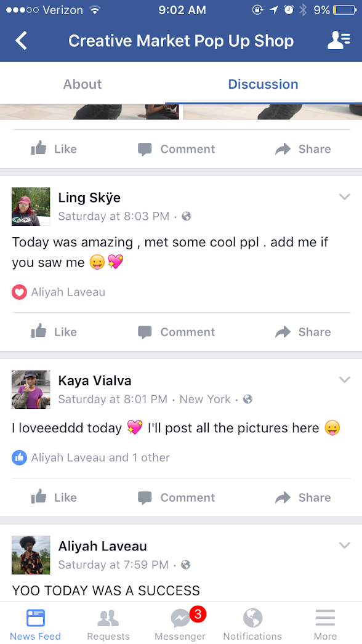Open the More hamburger menu
Screen dimensions: 362x644
pyautogui.click(x=326, y=624)
